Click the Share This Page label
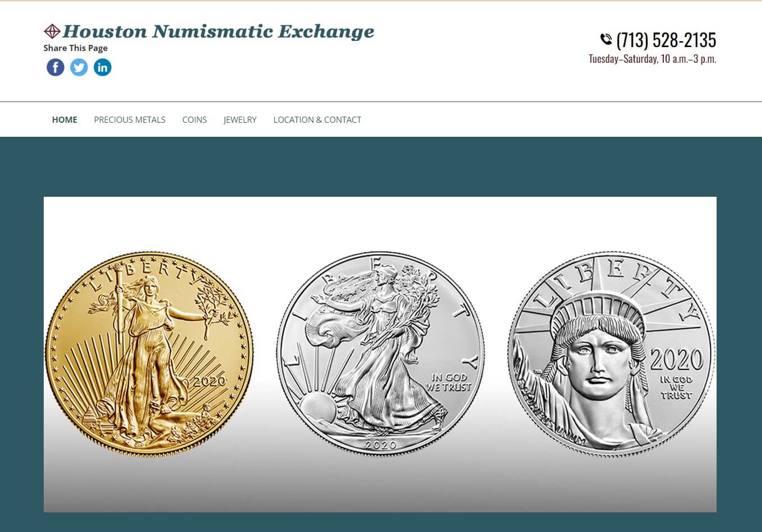This screenshot has width=762, height=532. point(76,48)
